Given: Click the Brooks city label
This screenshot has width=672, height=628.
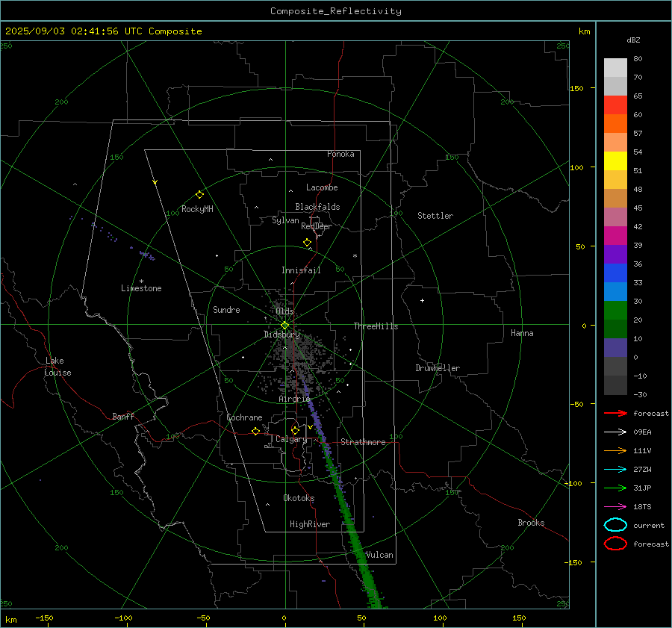Looking at the screenshot, I should tap(531, 523).
